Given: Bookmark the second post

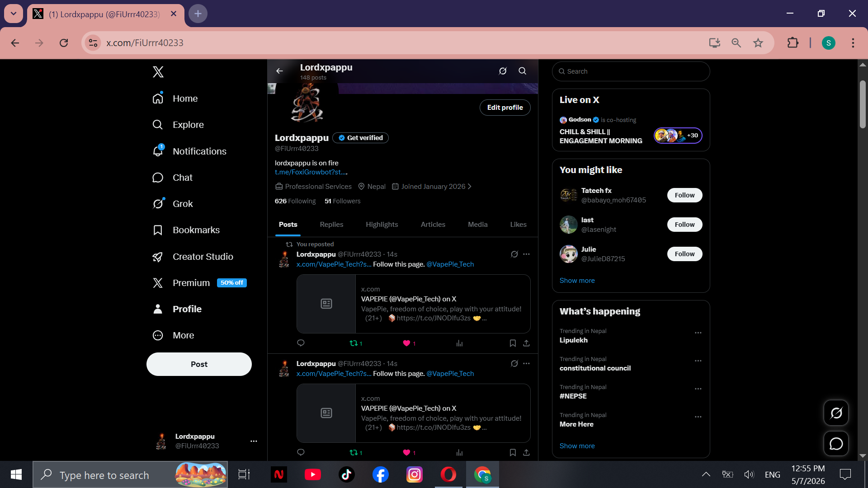Looking at the screenshot, I should point(513,453).
